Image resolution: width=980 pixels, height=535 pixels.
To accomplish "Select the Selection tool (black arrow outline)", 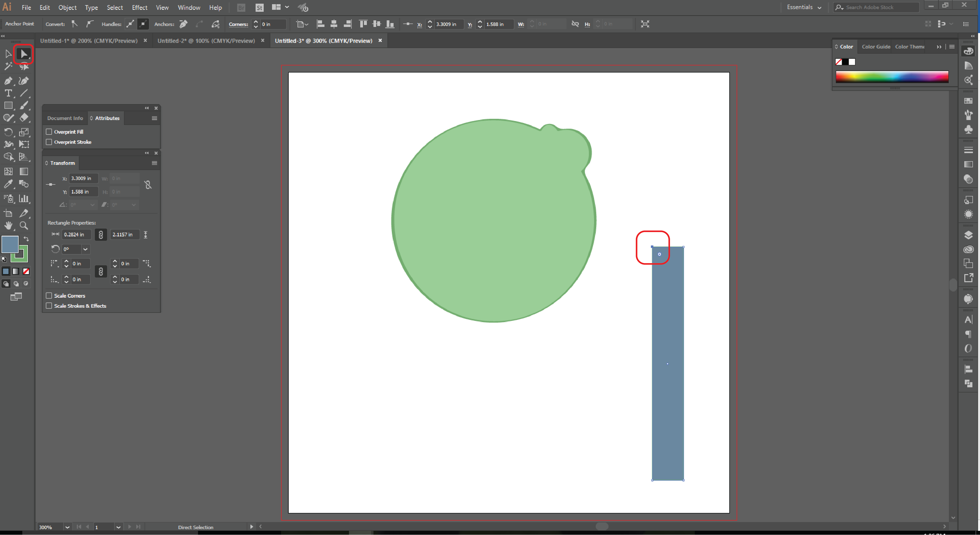I will tap(8, 54).
